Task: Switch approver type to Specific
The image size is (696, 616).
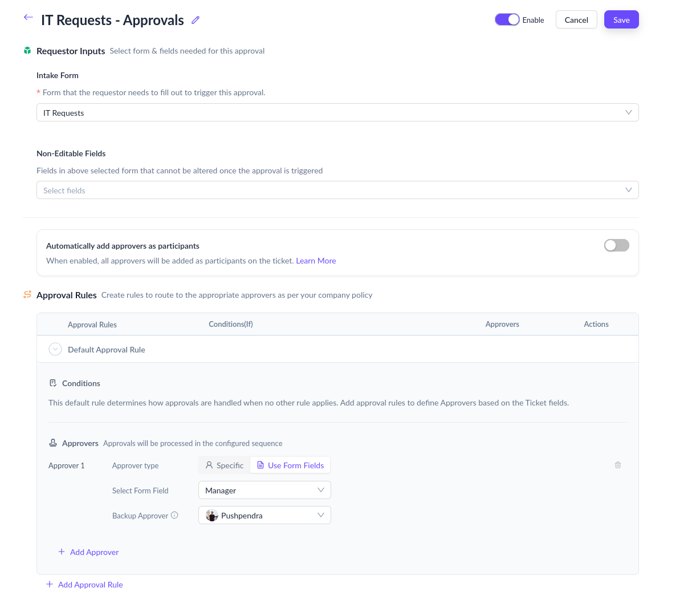Action: click(224, 465)
